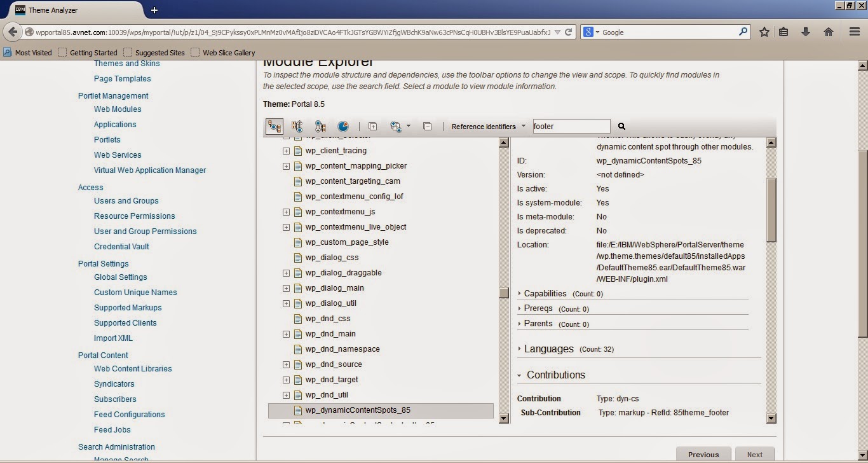Select the wp_custom_page_style module
The height and width of the screenshot is (463, 868).
347,242
